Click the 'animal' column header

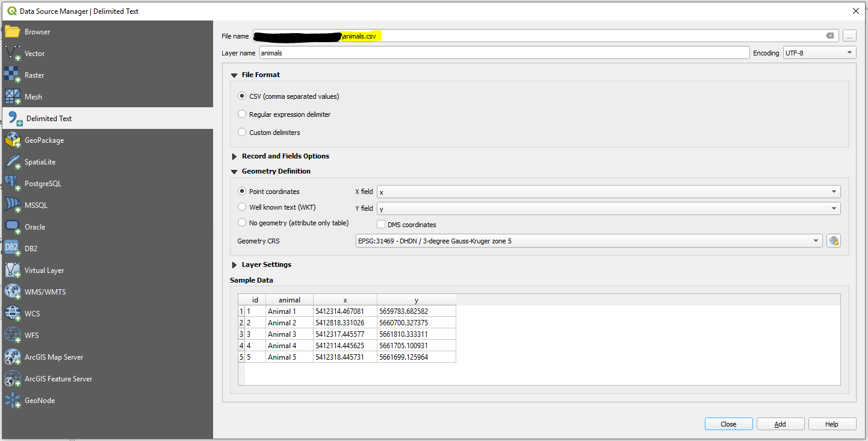[290, 300]
